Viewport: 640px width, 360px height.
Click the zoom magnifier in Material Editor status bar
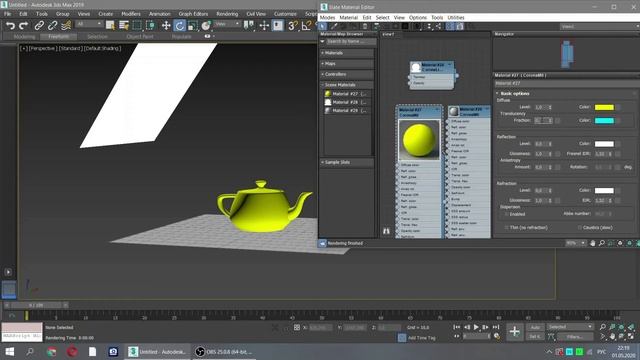(602, 243)
